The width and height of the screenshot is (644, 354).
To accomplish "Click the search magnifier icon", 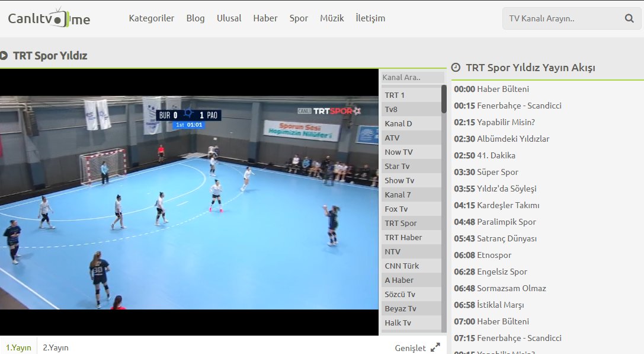I will [629, 18].
